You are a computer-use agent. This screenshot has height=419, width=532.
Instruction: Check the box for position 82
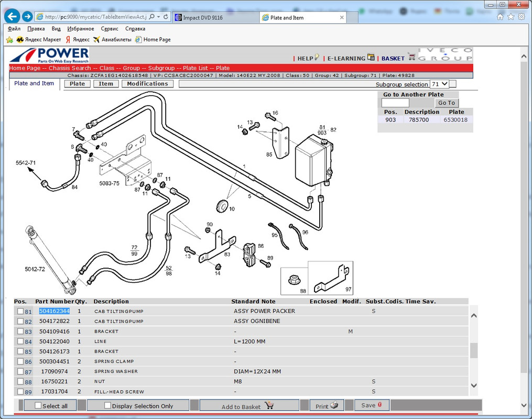click(x=20, y=322)
